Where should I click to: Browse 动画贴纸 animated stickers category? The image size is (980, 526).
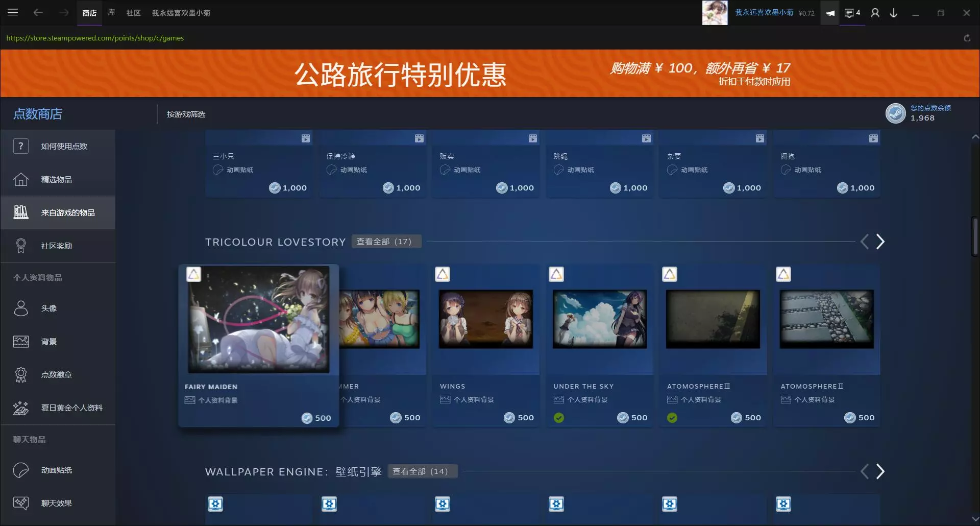click(x=58, y=470)
